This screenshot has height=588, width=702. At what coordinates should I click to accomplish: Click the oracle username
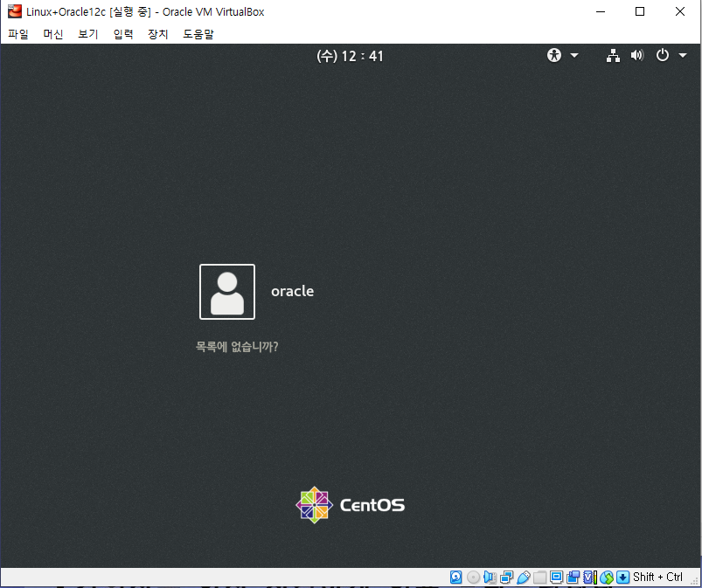(x=292, y=291)
